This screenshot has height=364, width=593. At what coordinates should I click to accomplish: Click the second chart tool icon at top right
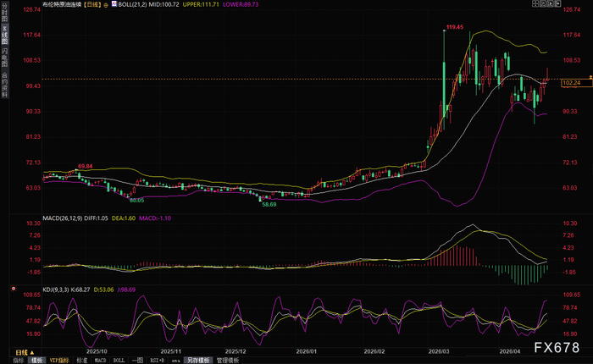point(543,3)
